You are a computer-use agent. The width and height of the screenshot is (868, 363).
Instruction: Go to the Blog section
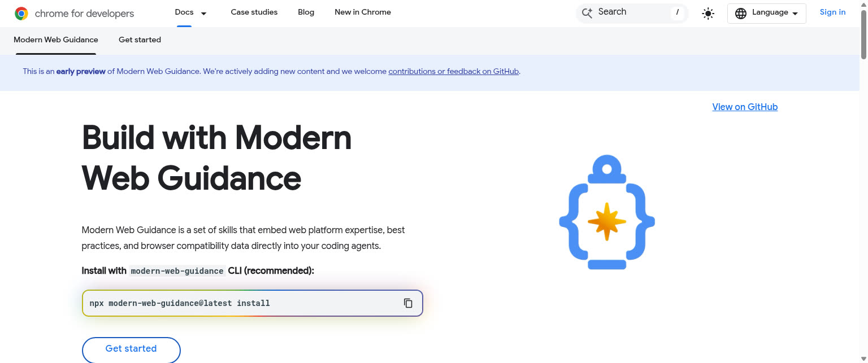306,12
